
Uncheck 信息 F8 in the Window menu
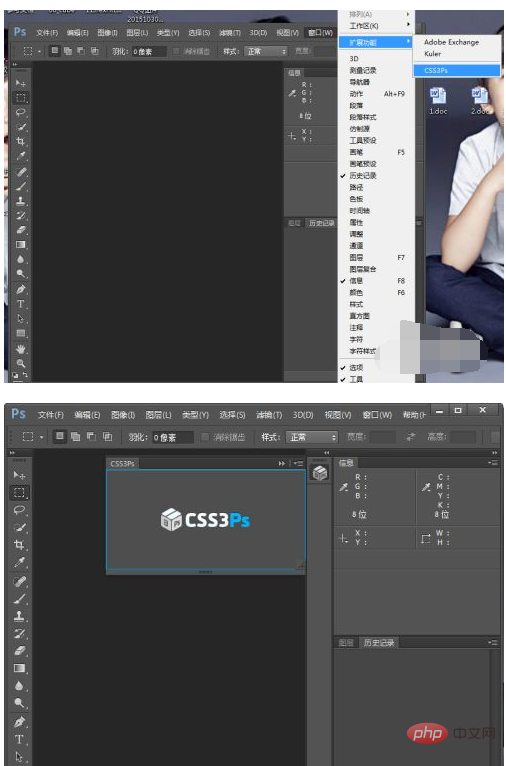[x=373, y=281]
